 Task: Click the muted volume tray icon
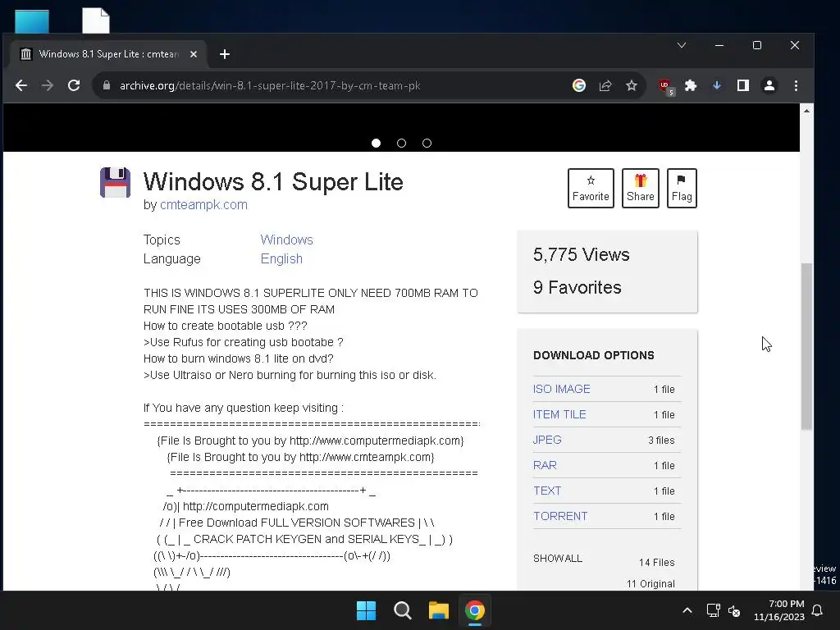pos(734,610)
